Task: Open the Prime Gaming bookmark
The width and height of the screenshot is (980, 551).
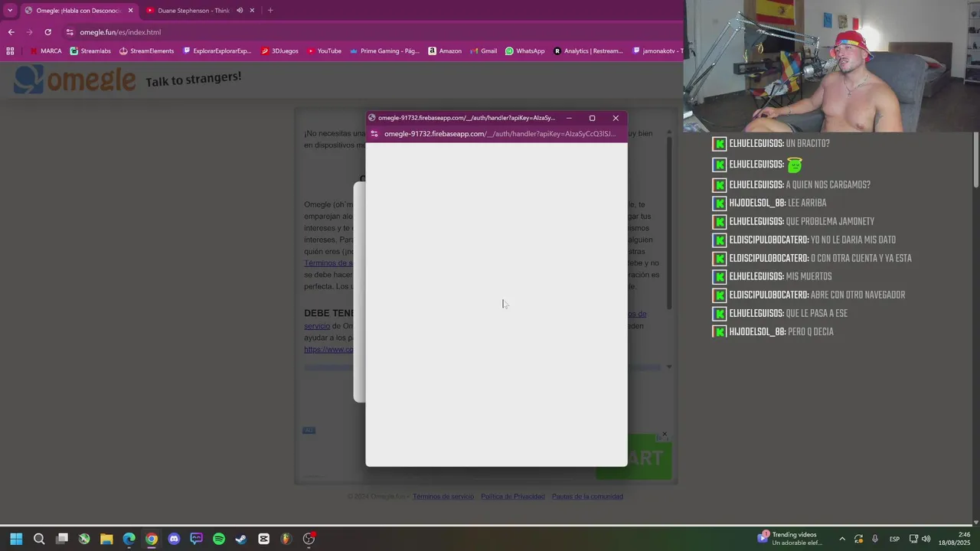Action: pos(384,51)
